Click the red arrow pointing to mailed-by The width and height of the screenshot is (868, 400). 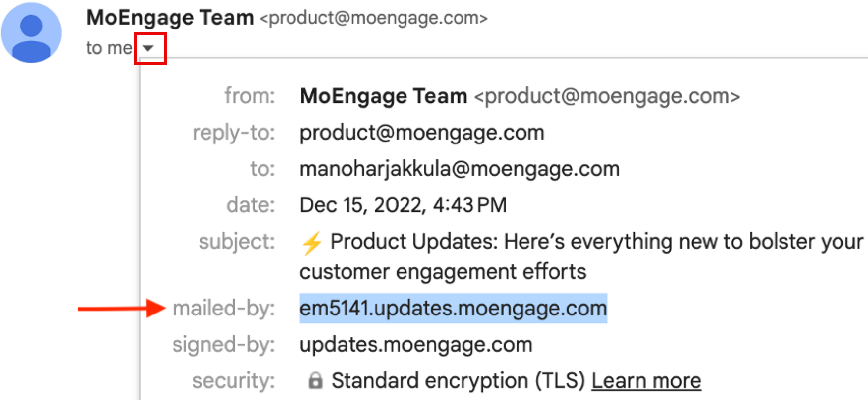[x=121, y=309]
